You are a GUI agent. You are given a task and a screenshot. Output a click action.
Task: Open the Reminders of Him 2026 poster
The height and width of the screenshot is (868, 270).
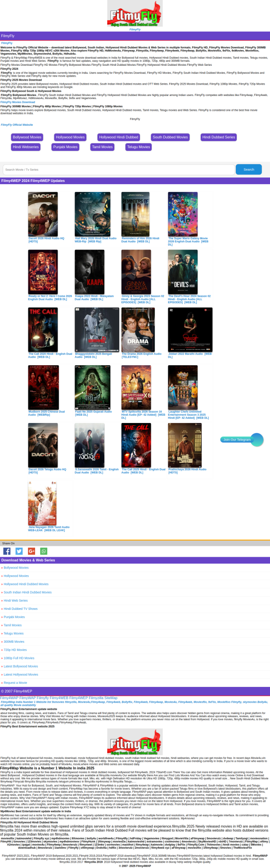[135, 214]
